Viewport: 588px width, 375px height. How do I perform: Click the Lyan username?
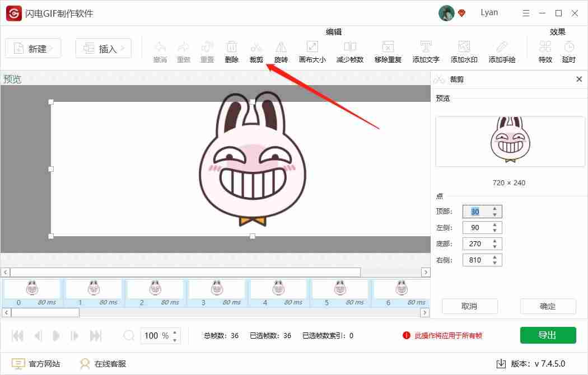click(489, 12)
